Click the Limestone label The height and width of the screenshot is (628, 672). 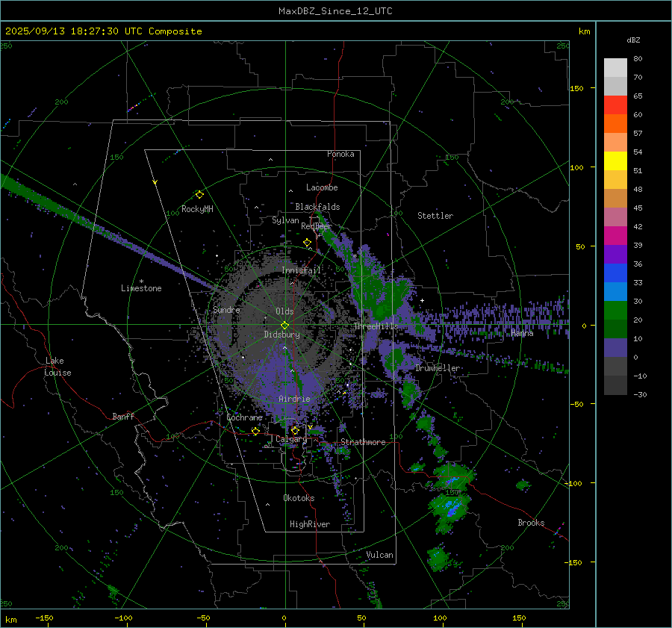[x=141, y=288]
